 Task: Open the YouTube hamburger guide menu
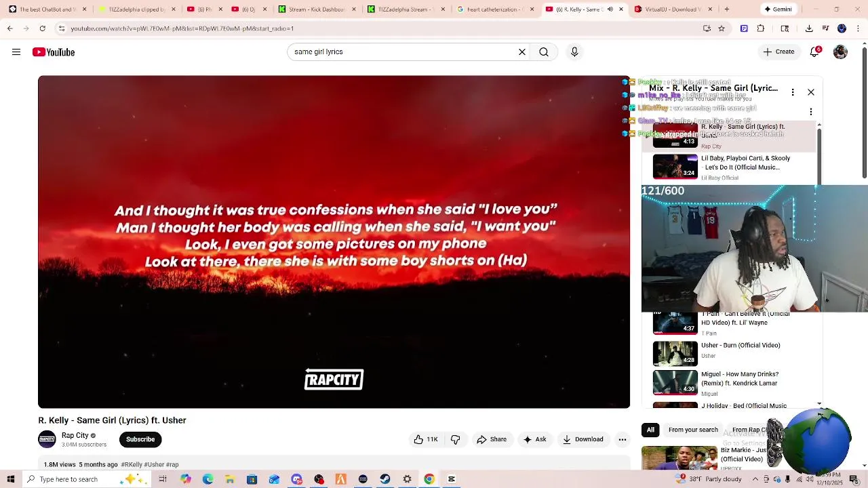(16, 52)
